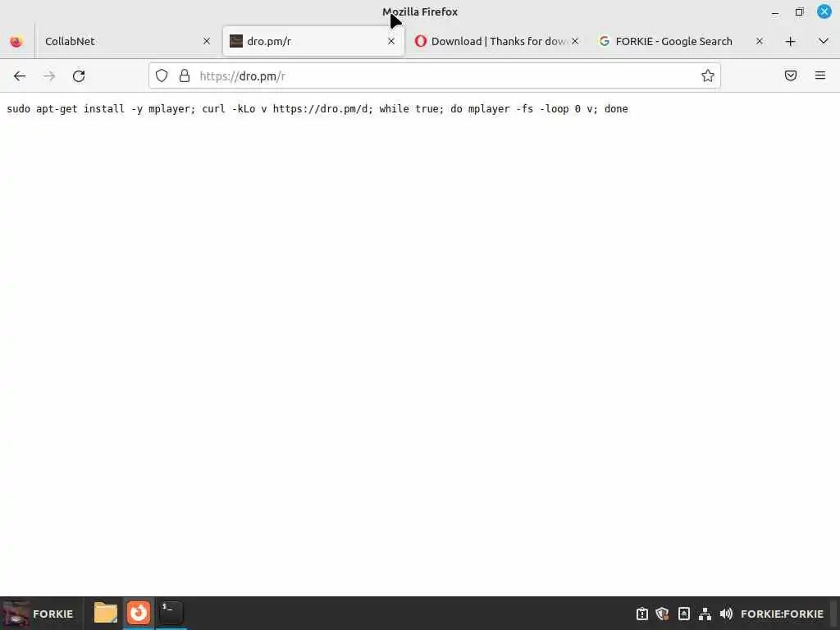
Task: Select the dro.pm/r tab
Action: pyautogui.click(x=313, y=41)
